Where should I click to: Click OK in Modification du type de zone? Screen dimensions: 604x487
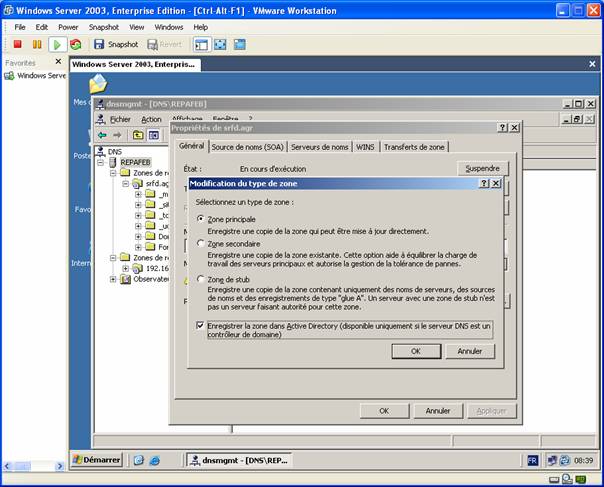416,351
